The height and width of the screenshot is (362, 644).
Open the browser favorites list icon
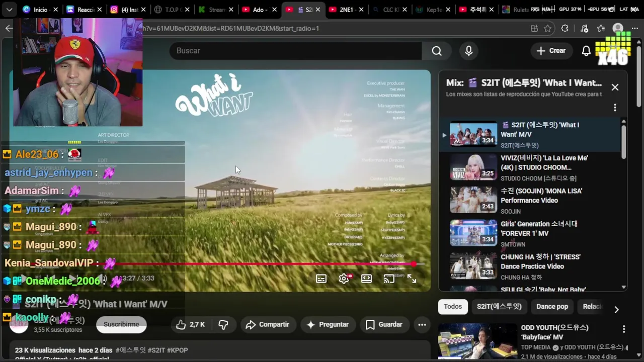click(601, 28)
